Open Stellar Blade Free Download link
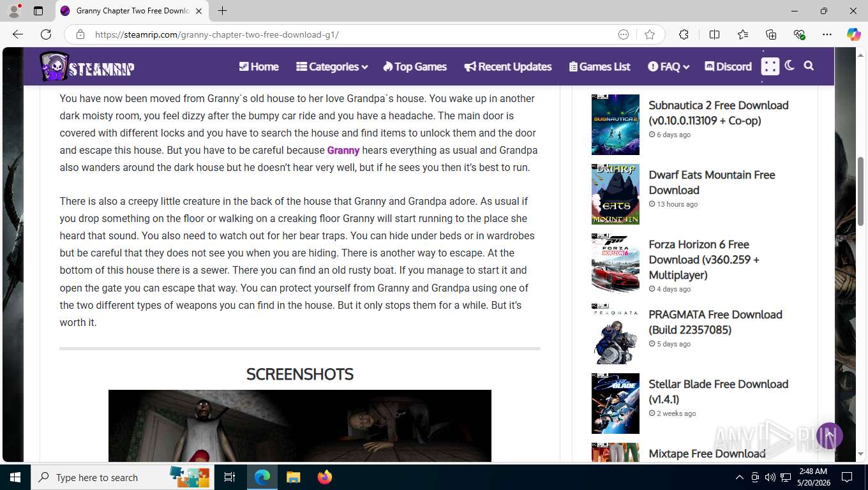Viewport: 868px width, 490px height. click(718, 392)
